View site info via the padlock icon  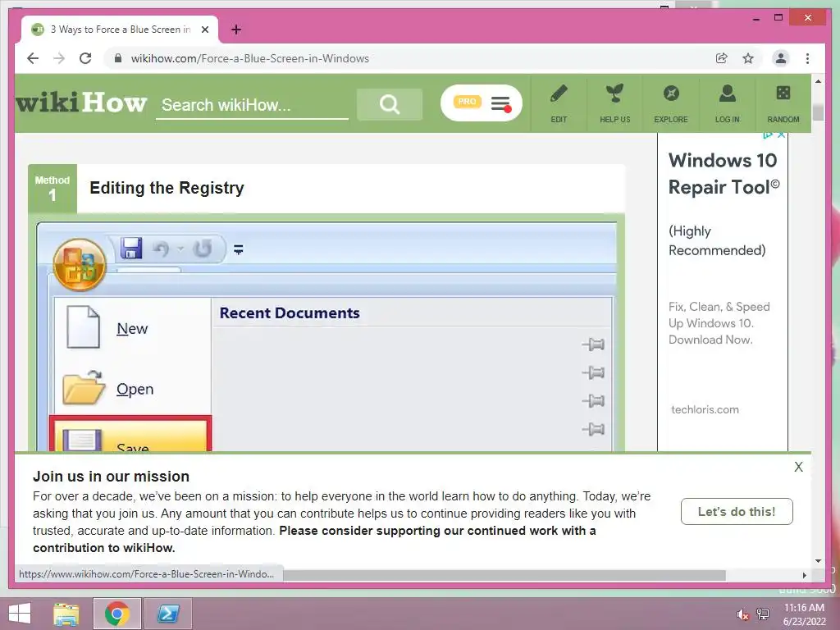click(x=118, y=58)
